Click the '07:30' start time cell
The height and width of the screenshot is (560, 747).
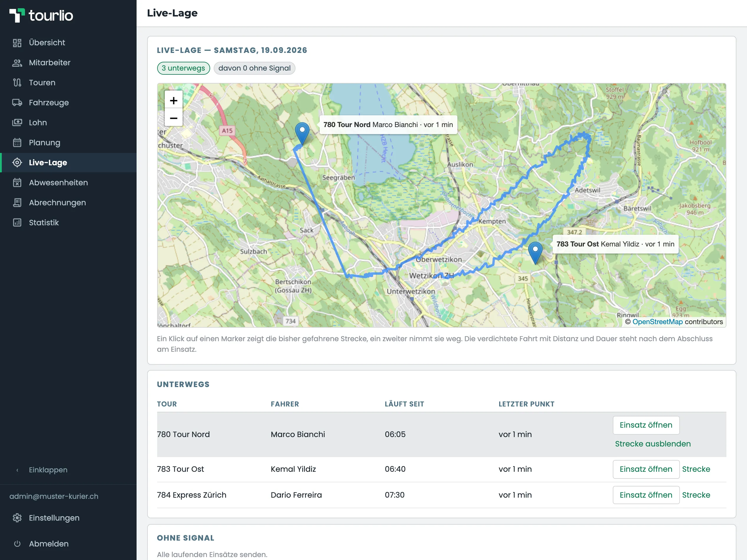[394, 495]
